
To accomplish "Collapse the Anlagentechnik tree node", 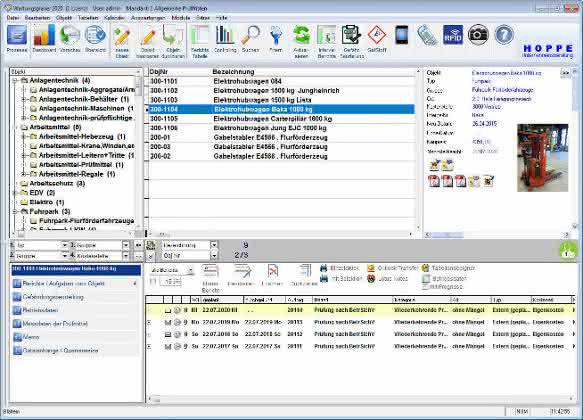I will (15, 81).
